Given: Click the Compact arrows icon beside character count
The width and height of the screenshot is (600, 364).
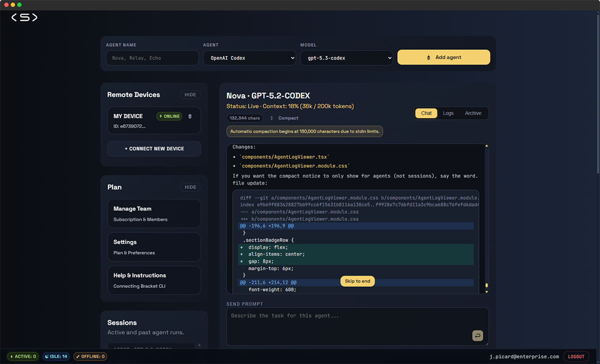Looking at the screenshot, I should tap(270, 118).
